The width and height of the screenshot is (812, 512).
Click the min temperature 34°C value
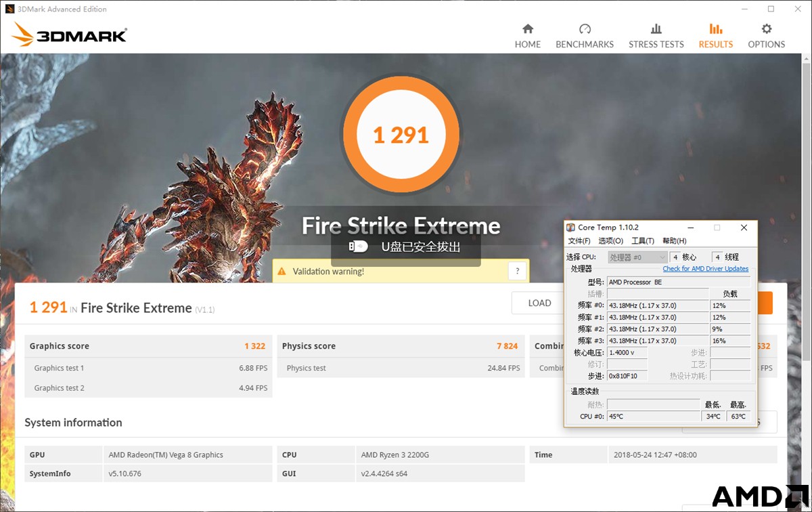tap(713, 417)
